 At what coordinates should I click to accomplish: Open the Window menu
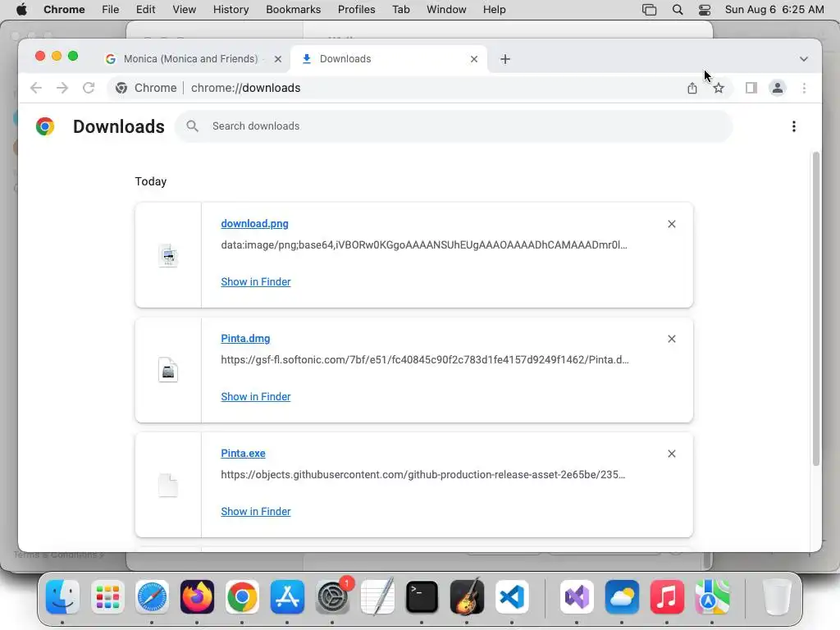click(446, 10)
